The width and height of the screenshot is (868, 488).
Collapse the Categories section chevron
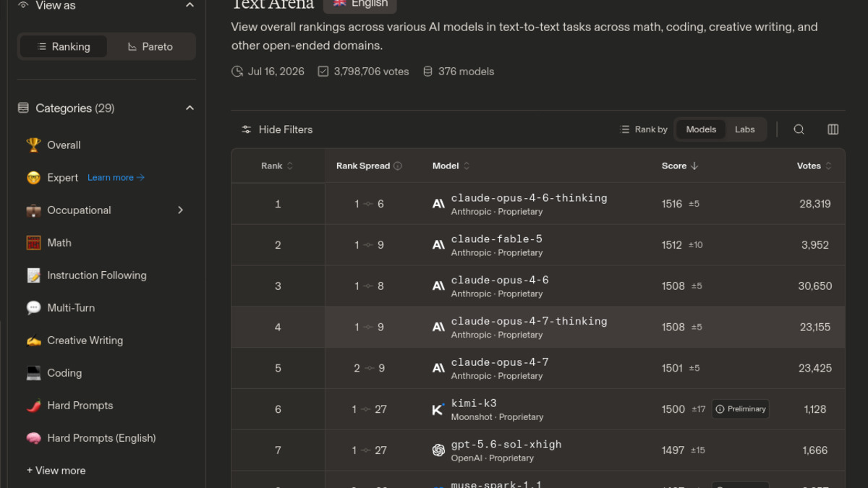coord(190,108)
